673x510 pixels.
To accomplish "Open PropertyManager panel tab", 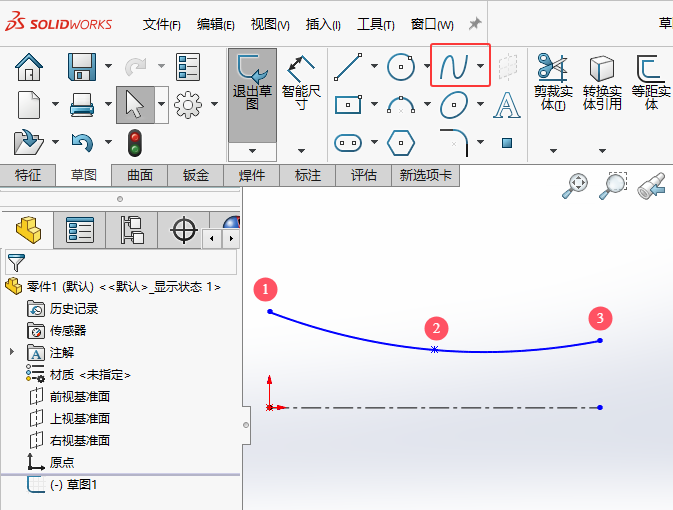I will point(80,230).
